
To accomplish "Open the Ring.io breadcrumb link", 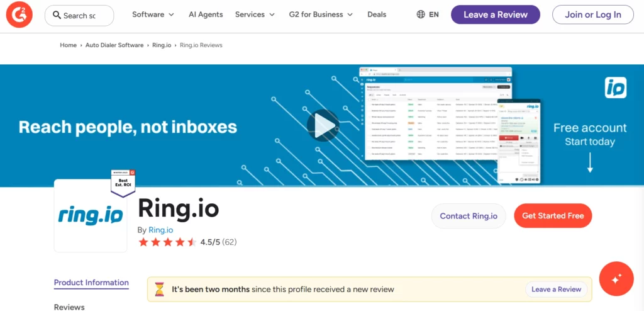I will pyautogui.click(x=162, y=45).
